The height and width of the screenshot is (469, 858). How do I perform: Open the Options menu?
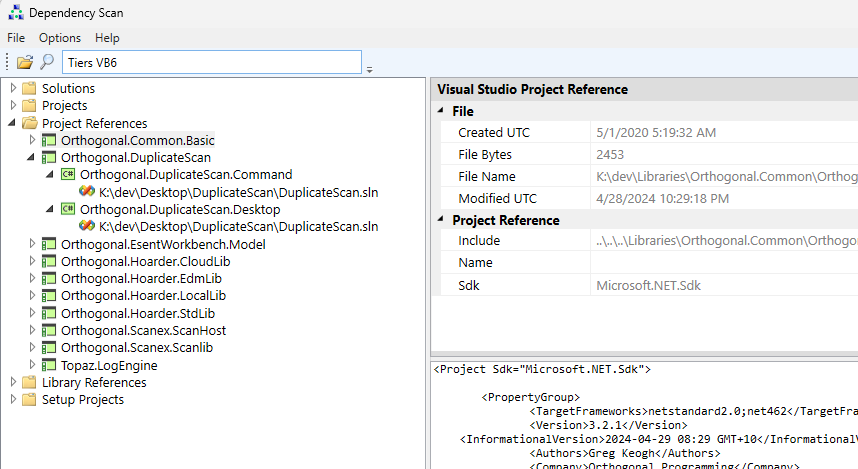pos(60,38)
